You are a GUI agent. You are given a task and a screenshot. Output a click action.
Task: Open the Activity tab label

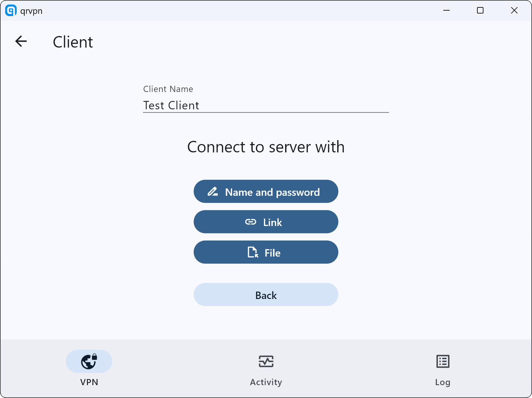[266, 382]
